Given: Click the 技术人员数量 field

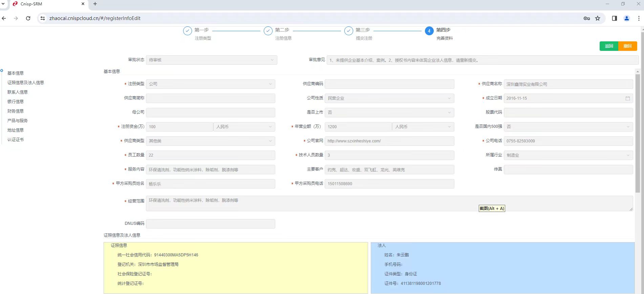Looking at the screenshot, I should [x=389, y=155].
